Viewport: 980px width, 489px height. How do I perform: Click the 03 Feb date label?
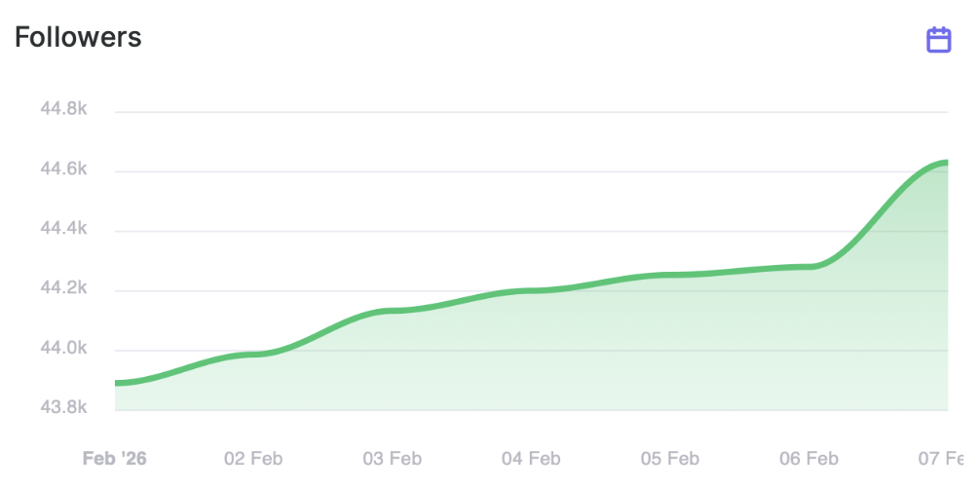tap(393, 458)
